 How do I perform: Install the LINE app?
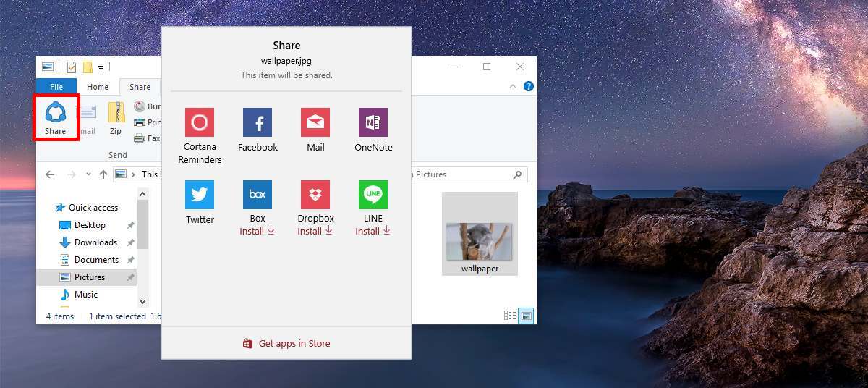(373, 231)
